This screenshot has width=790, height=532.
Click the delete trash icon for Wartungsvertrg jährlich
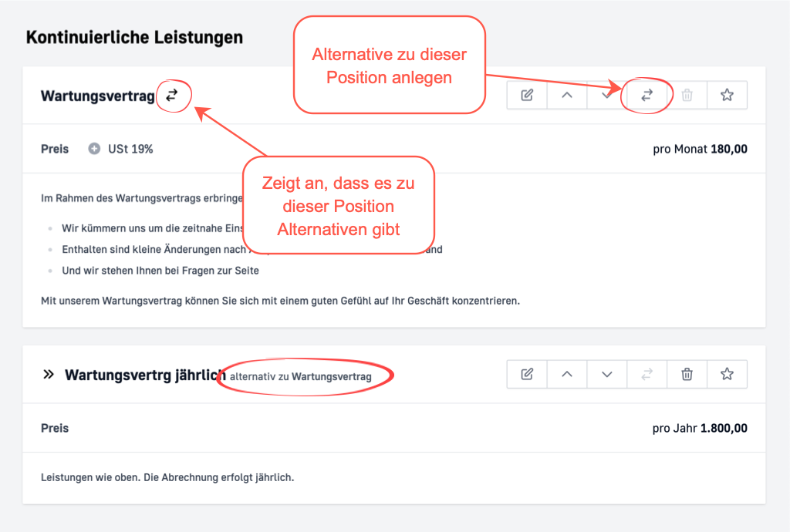[687, 374]
